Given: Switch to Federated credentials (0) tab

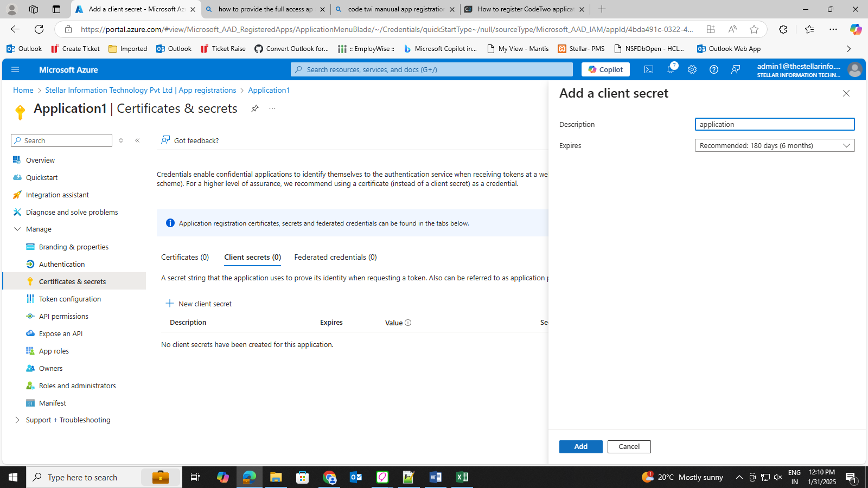Looking at the screenshot, I should pyautogui.click(x=335, y=257).
